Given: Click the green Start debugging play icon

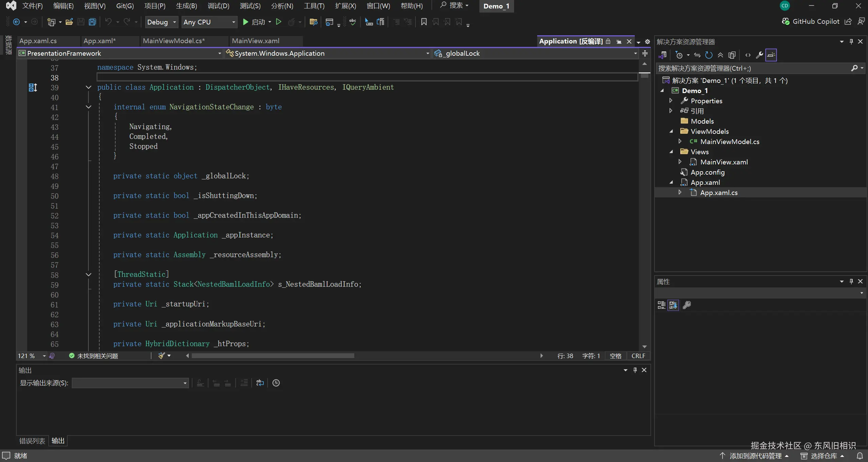Looking at the screenshot, I should tap(245, 22).
